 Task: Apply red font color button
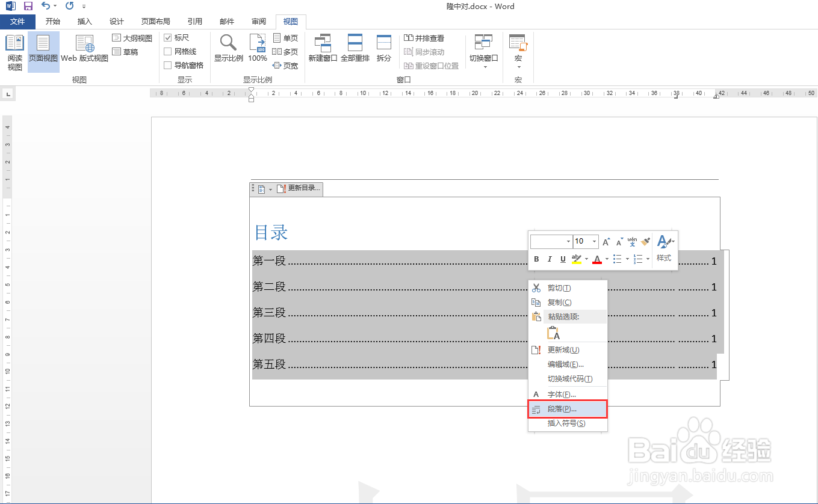pos(597,259)
